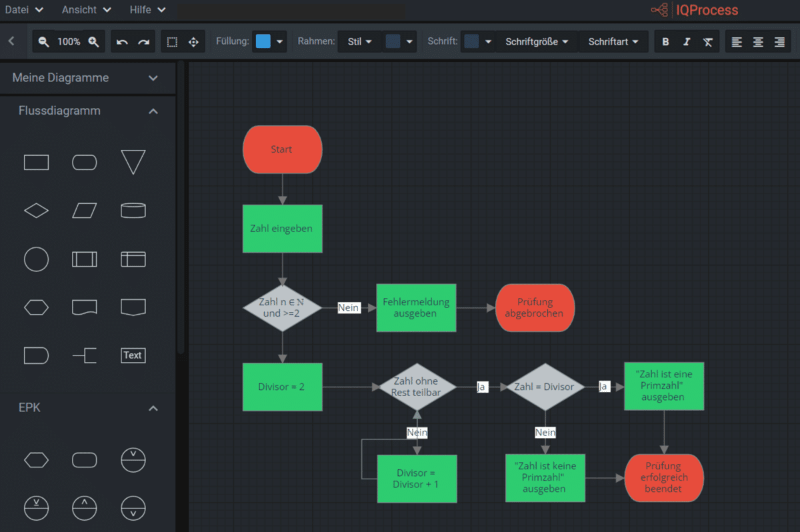Open the Ansicht menu
The width and height of the screenshot is (800, 532).
pyautogui.click(x=87, y=10)
